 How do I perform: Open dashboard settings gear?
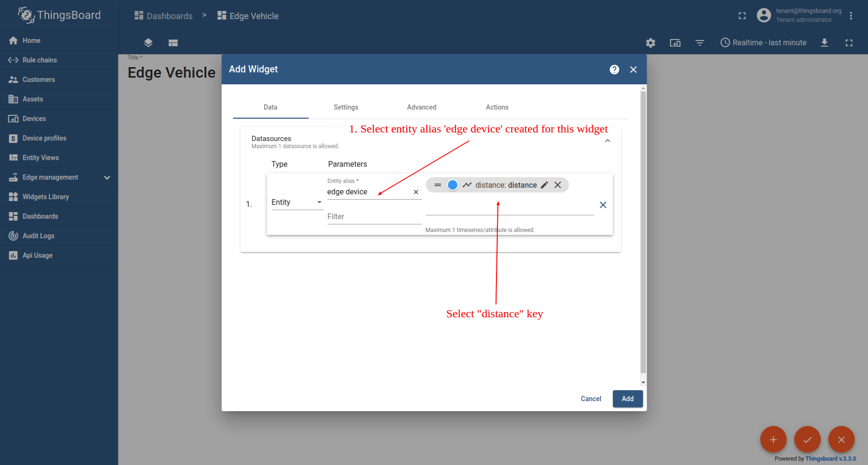[x=651, y=43]
